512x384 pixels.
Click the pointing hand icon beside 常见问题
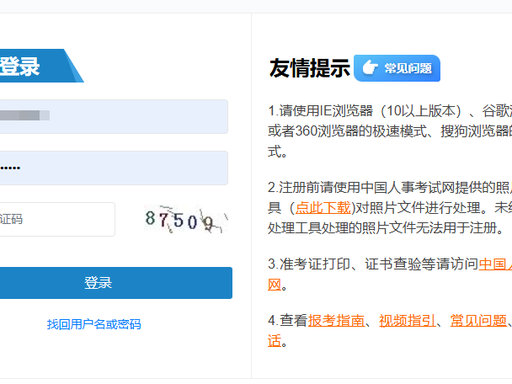(370, 68)
